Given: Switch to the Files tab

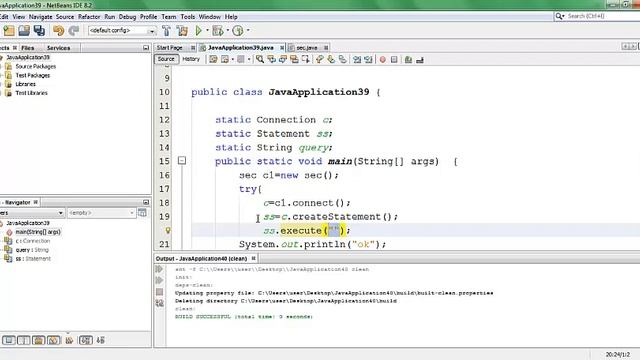Looking at the screenshot, I should tap(27, 48).
